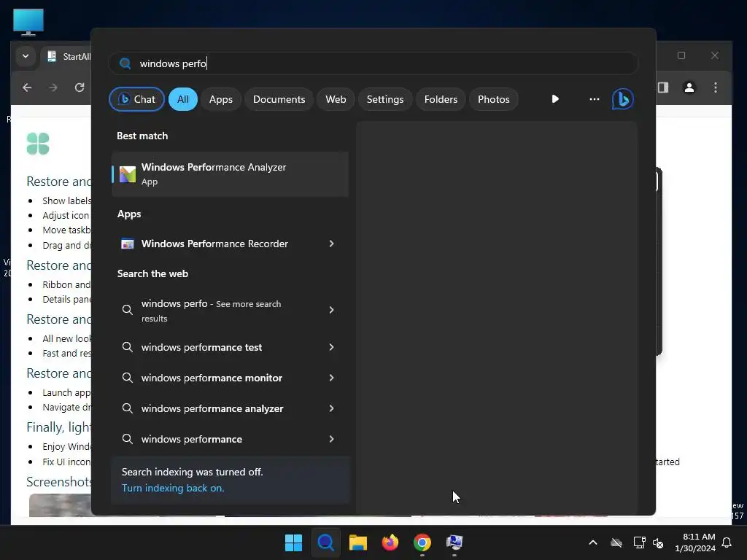This screenshot has width=747, height=560.
Task: Open the network status tray icon
Action: (x=639, y=542)
